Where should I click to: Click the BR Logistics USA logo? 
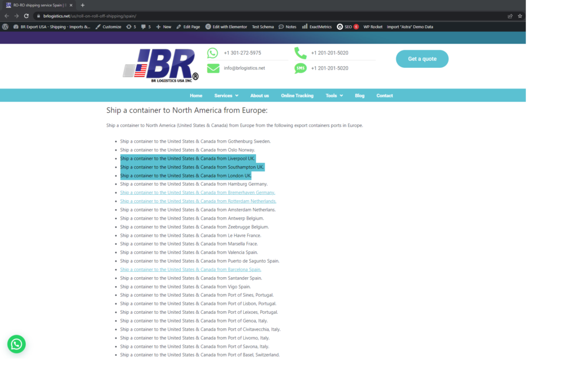tap(161, 66)
